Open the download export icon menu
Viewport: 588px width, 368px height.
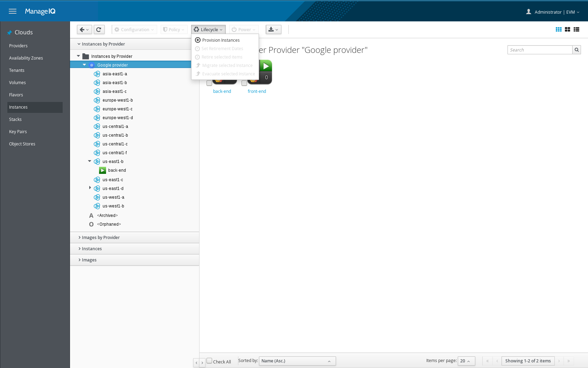[x=273, y=29]
